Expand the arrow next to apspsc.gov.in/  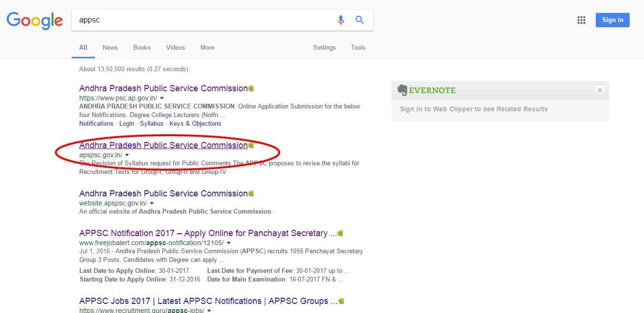coord(127,155)
